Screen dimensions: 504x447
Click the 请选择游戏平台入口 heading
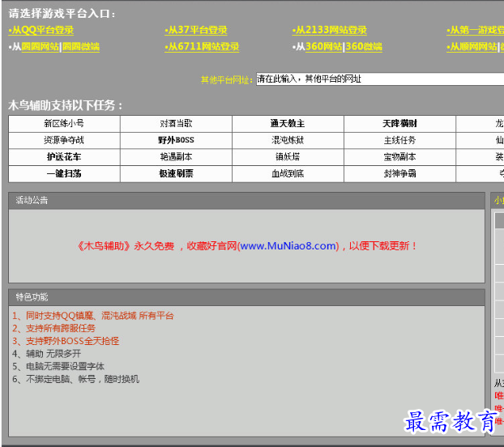click(62, 14)
